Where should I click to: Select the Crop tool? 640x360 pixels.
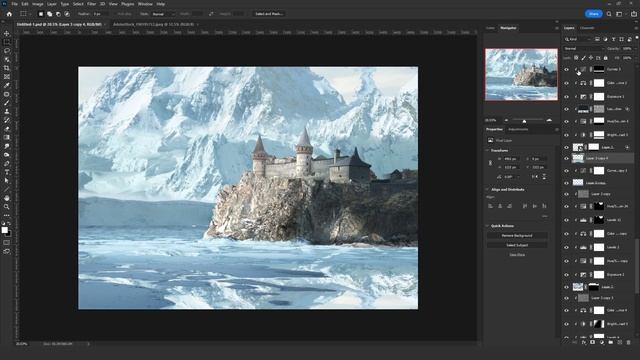coord(7,68)
